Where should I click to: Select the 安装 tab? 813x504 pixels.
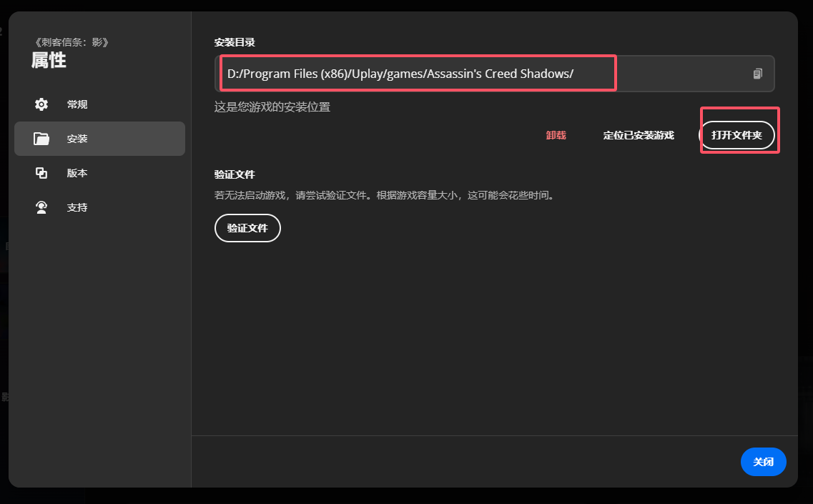[99, 139]
